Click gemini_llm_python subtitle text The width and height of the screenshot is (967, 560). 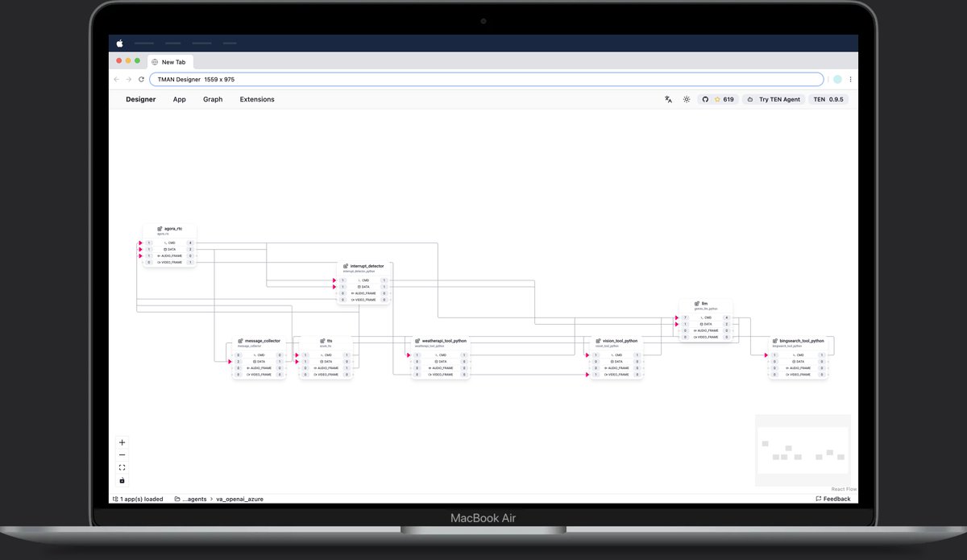[705, 309]
